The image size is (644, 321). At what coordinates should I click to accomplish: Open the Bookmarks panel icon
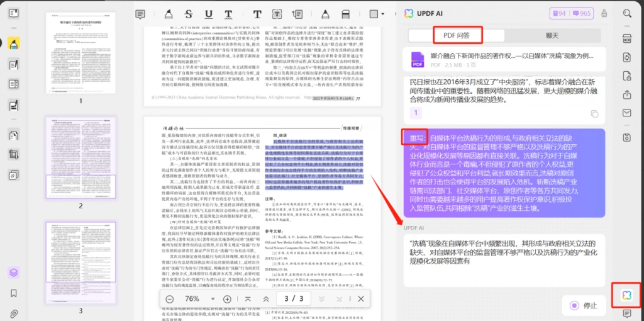pos(14,293)
